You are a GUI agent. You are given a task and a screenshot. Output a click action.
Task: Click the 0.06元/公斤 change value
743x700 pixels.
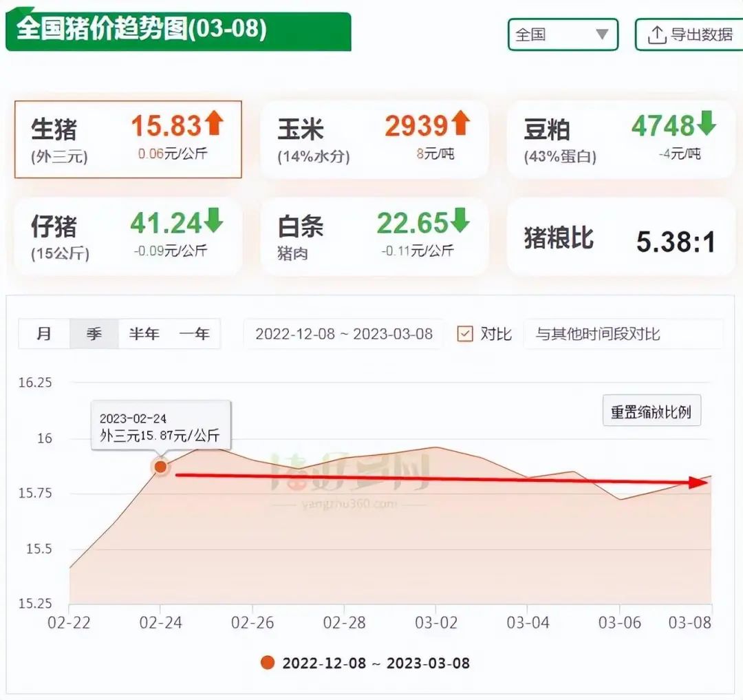click(x=173, y=153)
